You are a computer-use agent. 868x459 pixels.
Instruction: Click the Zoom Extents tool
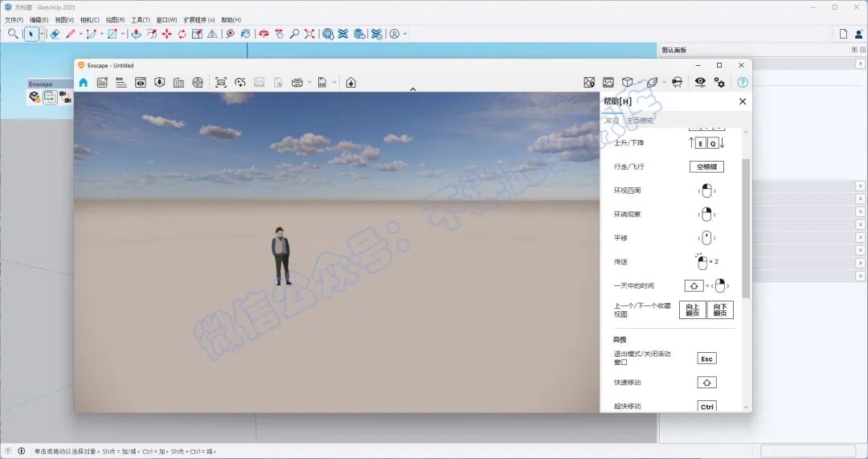(x=309, y=34)
